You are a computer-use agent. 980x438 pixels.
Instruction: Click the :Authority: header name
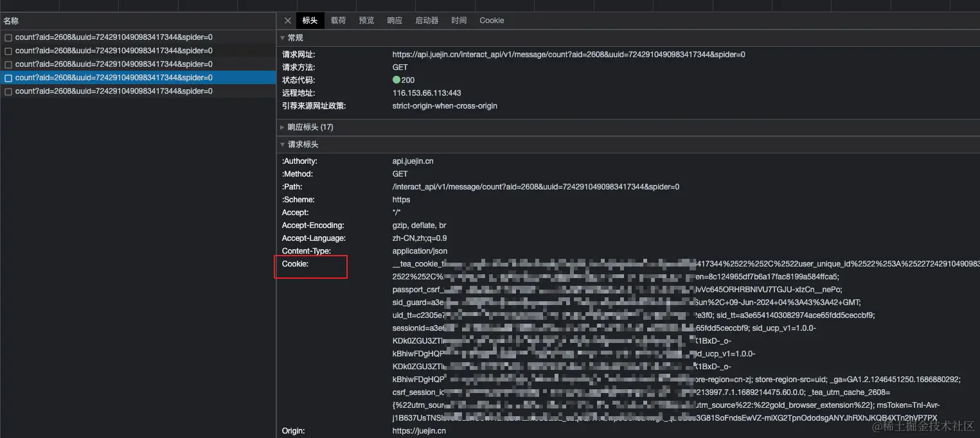299,161
